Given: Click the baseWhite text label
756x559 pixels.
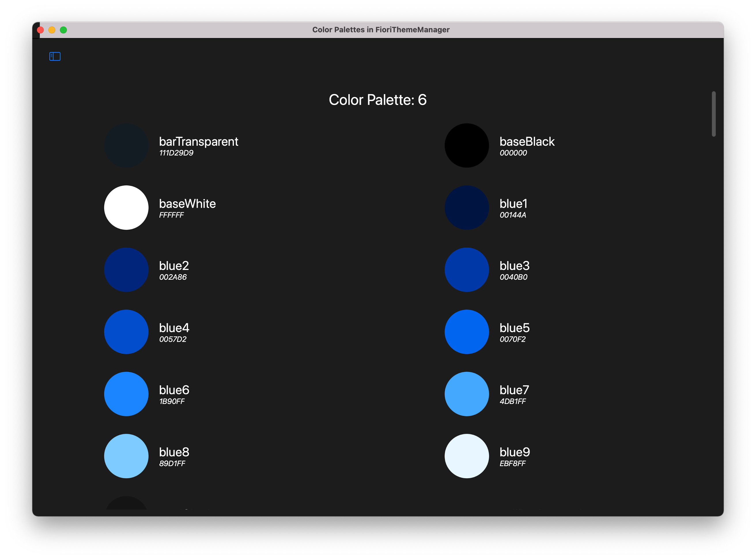Looking at the screenshot, I should click(x=187, y=203).
